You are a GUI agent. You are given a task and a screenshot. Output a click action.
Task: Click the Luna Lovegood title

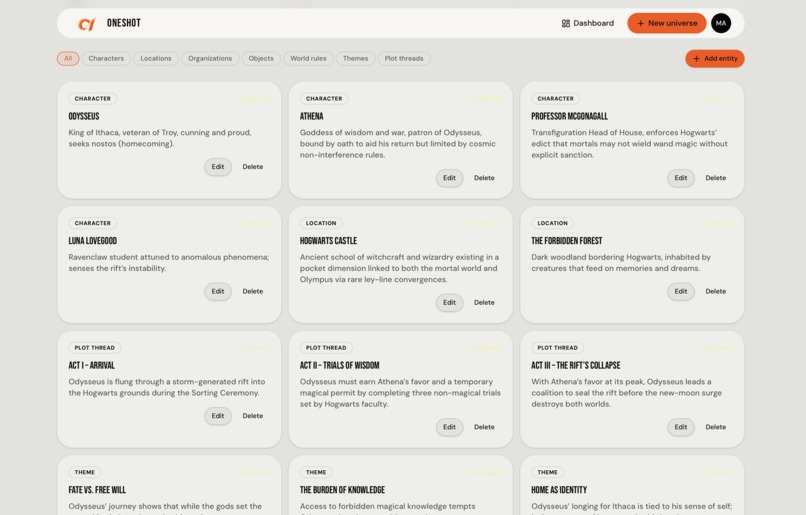pyautogui.click(x=93, y=241)
